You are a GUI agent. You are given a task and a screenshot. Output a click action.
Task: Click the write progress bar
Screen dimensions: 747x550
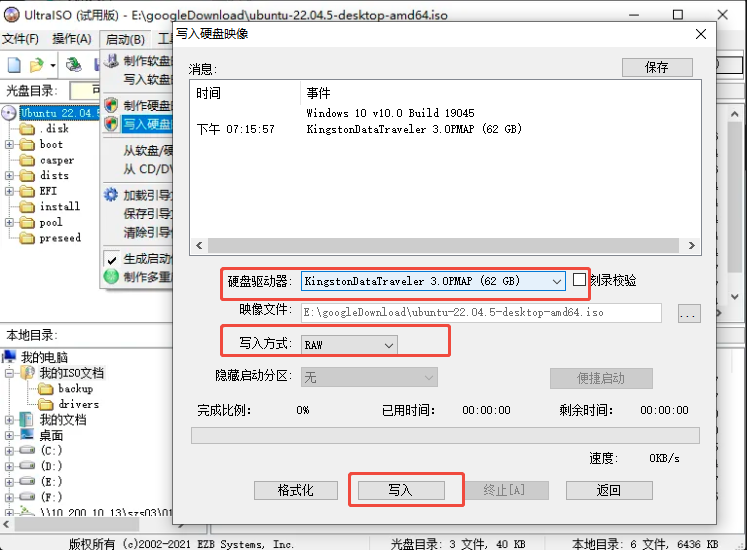(445, 436)
